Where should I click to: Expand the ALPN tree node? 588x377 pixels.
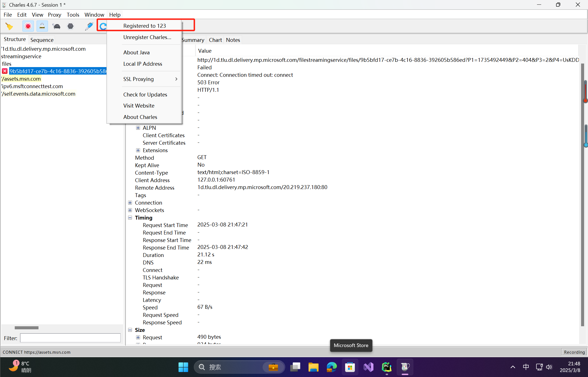pyautogui.click(x=138, y=128)
